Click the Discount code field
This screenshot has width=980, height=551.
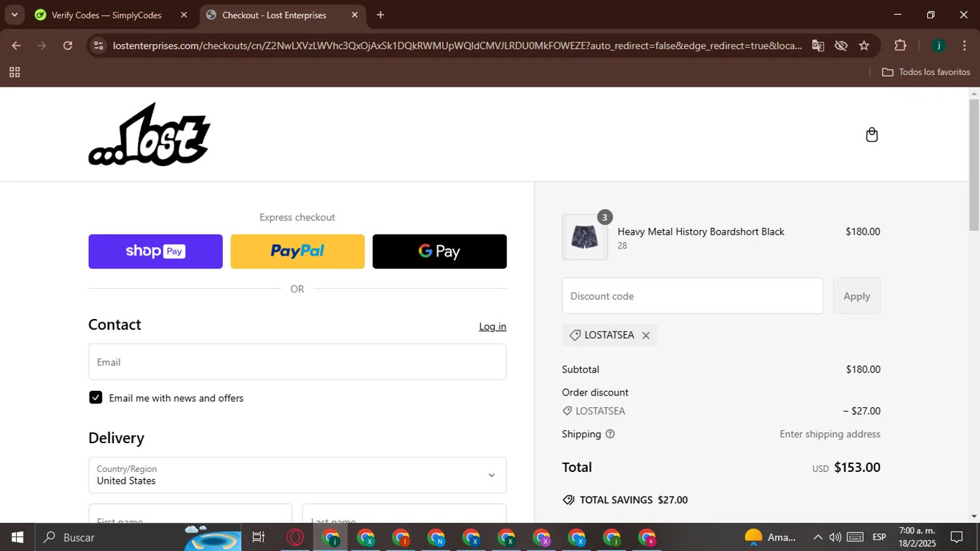(x=693, y=296)
